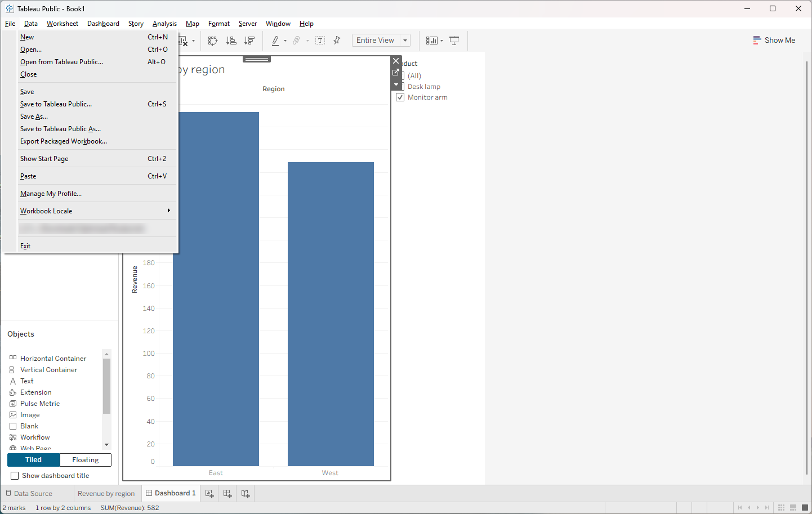Select the Floating layout toggle
Image resolution: width=812 pixels, height=514 pixels.
86,460
